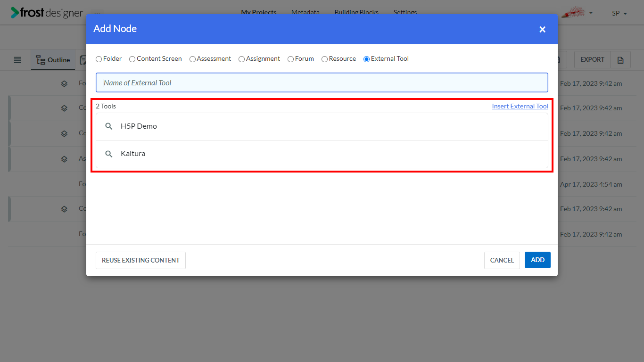The image size is (644, 362).
Task: Click the Frost Designer logo
Action: [x=47, y=13]
